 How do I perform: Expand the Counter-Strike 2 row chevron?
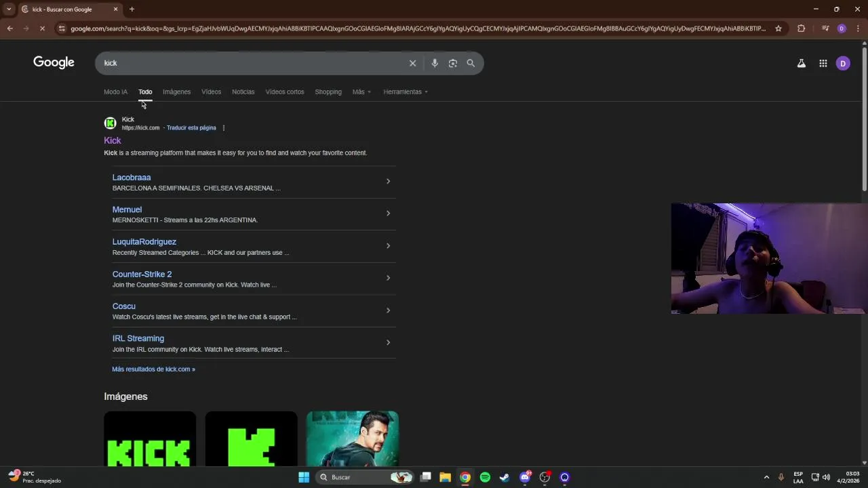coord(388,278)
